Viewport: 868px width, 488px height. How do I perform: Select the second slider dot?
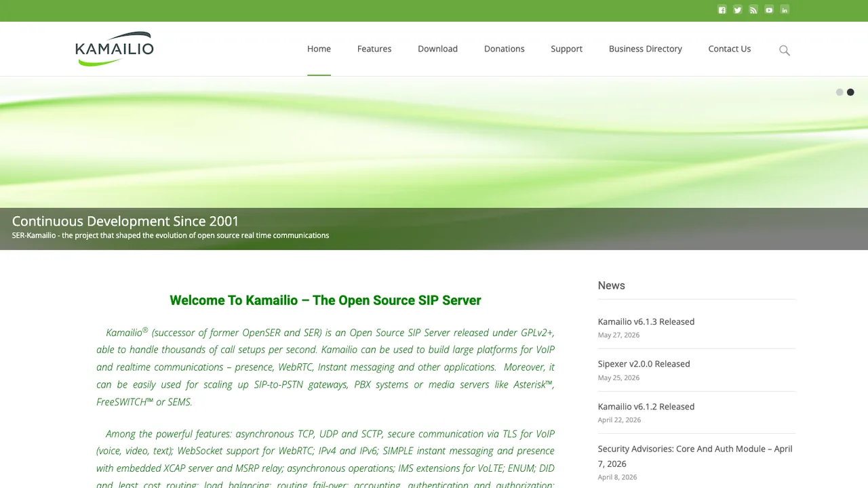(x=850, y=92)
